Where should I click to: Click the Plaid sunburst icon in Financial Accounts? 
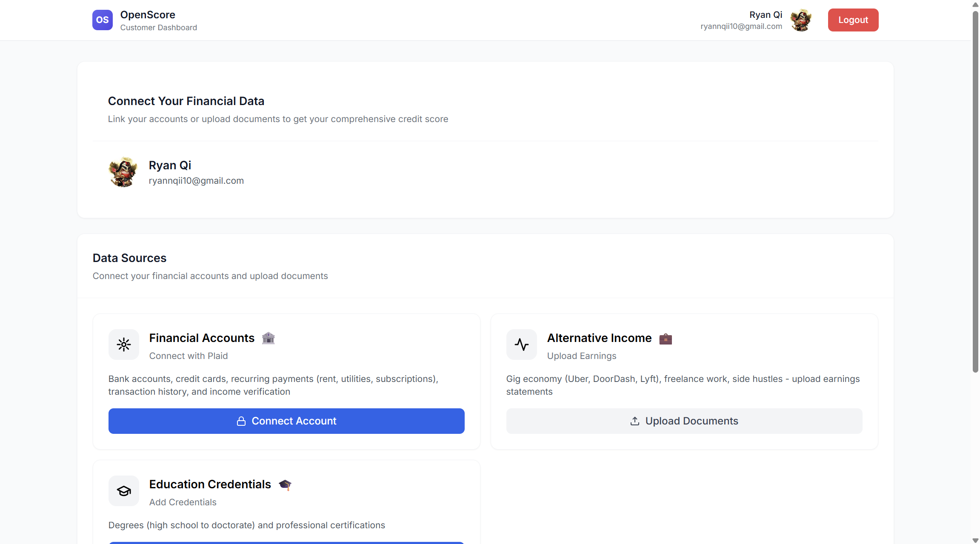click(123, 344)
